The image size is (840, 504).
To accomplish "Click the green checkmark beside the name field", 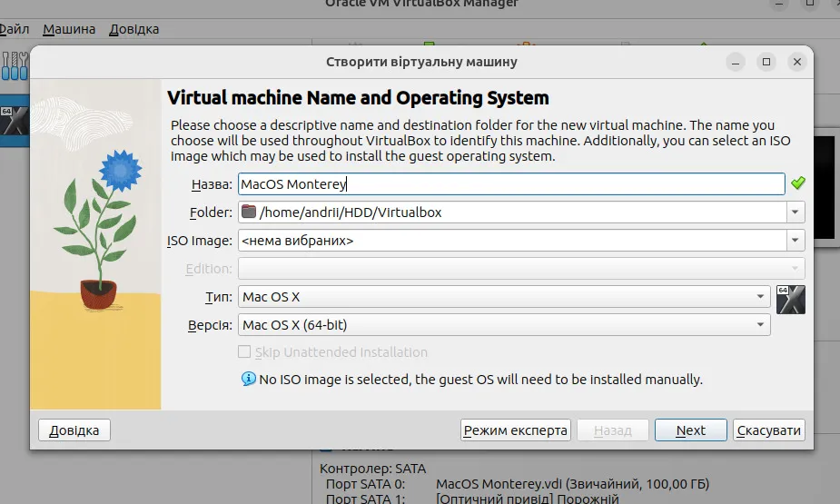I will pos(797,183).
